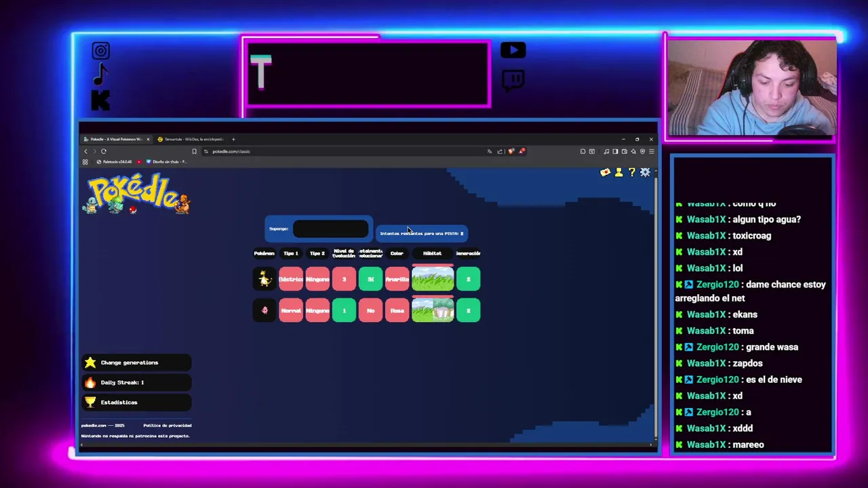
Task: Open the Política de privacidad link
Action: pyautogui.click(x=167, y=426)
